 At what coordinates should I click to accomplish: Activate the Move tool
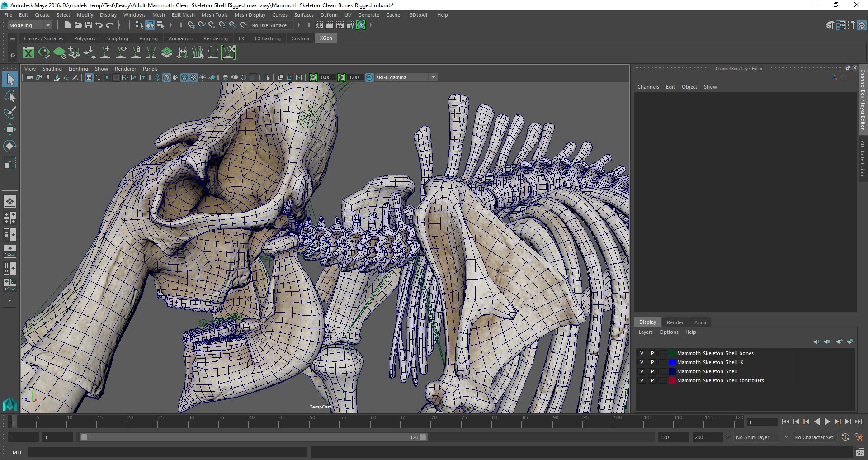point(10,129)
